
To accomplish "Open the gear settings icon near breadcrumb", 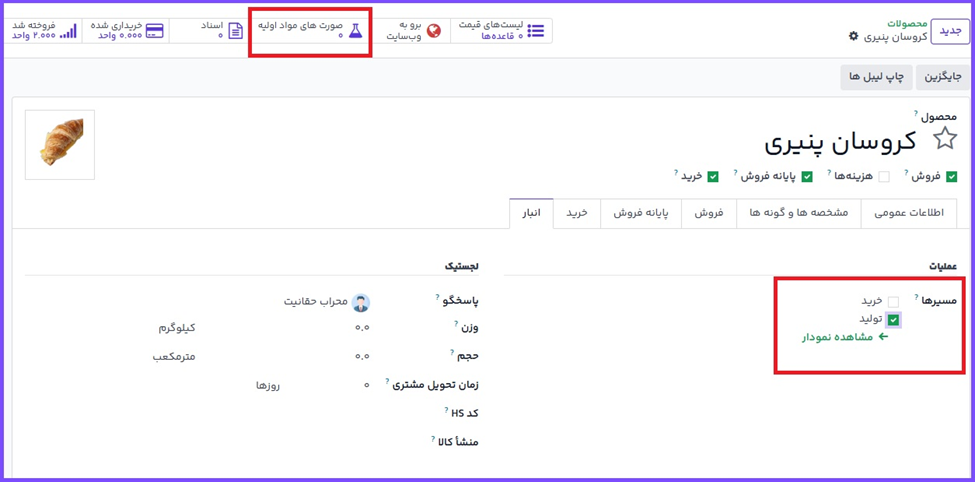I will (853, 37).
